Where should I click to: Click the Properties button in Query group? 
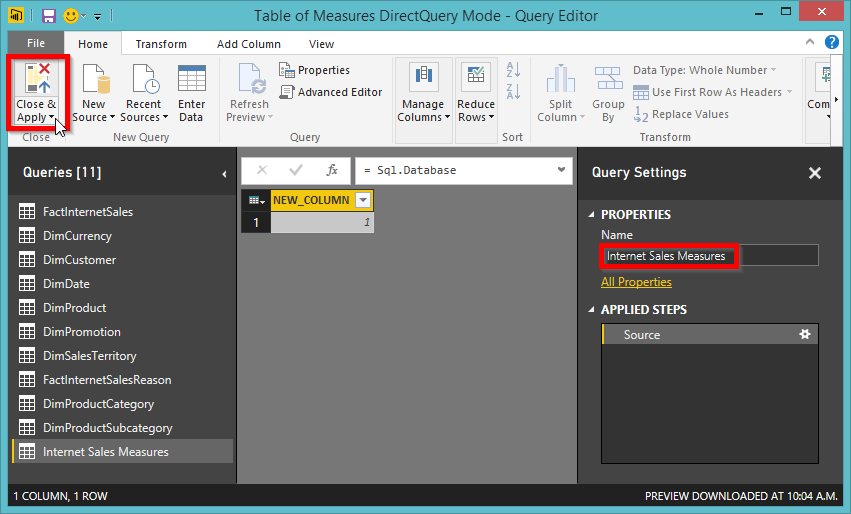(314, 70)
